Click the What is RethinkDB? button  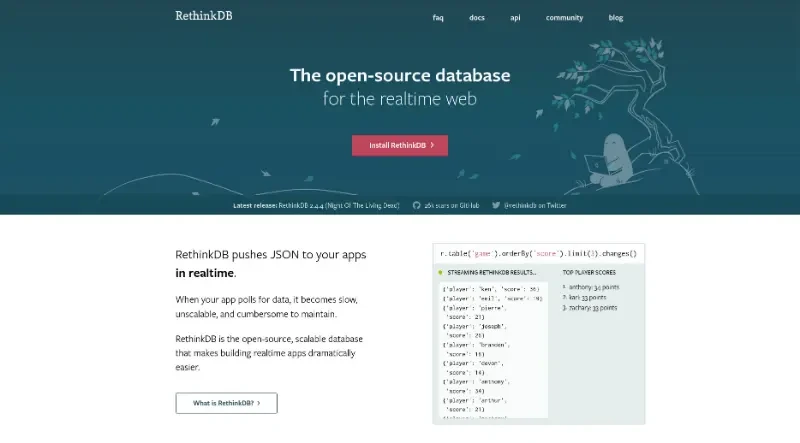coord(227,403)
